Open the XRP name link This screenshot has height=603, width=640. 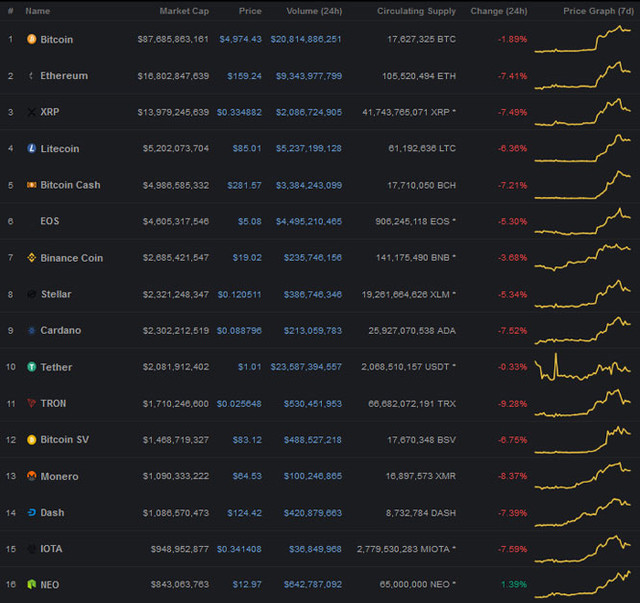pyautogui.click(x=50, y=112)
